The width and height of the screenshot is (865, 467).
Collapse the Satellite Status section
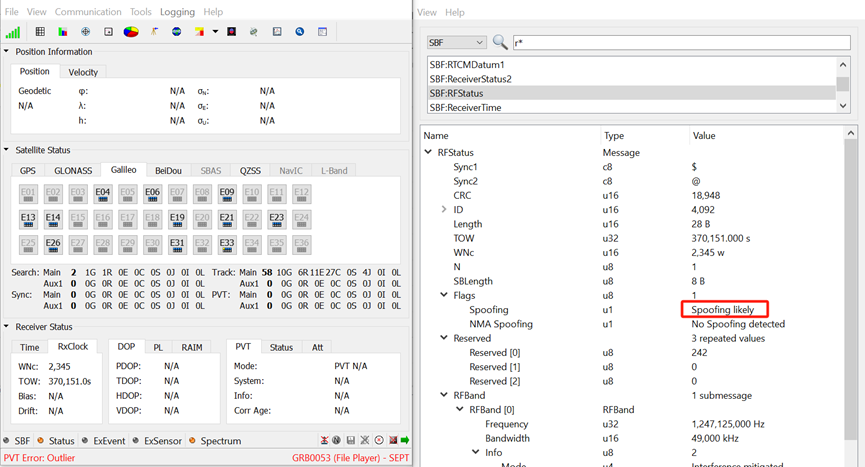[7, 149]
